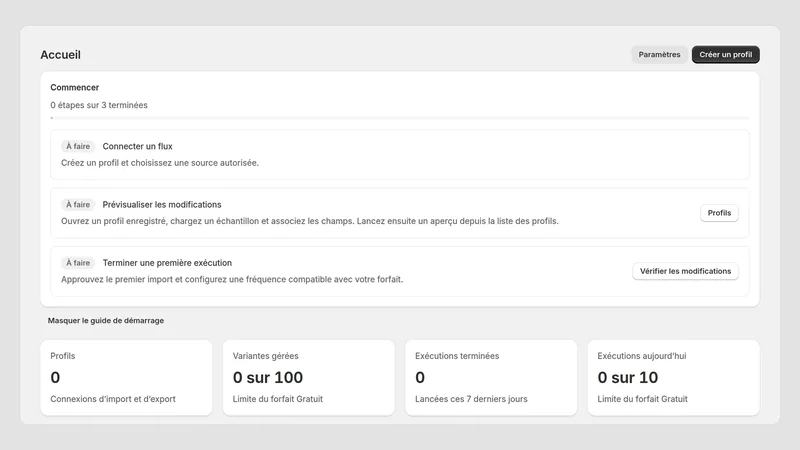Image resolution: width=800 pixels, height=450 pixels.
Task: Open the Profils statistics card
Action: pyautogui.click(x=126, y=378)
